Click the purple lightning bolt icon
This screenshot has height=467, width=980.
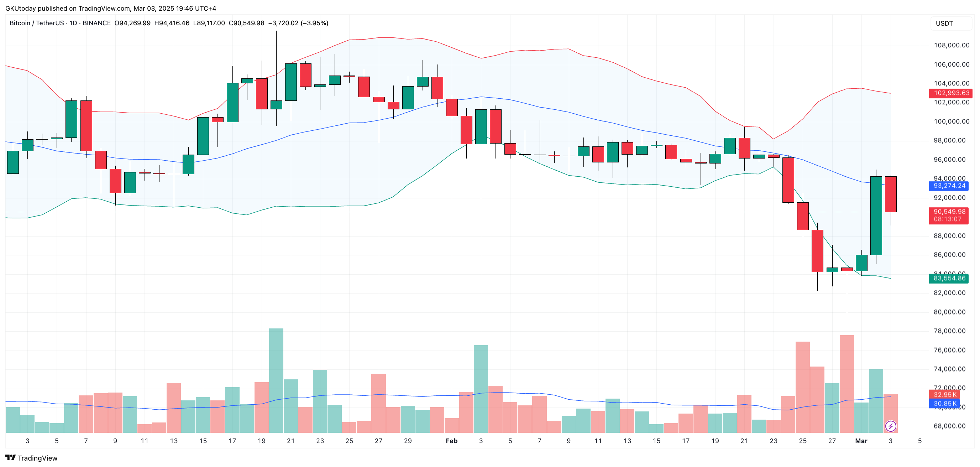click(890, 426)
